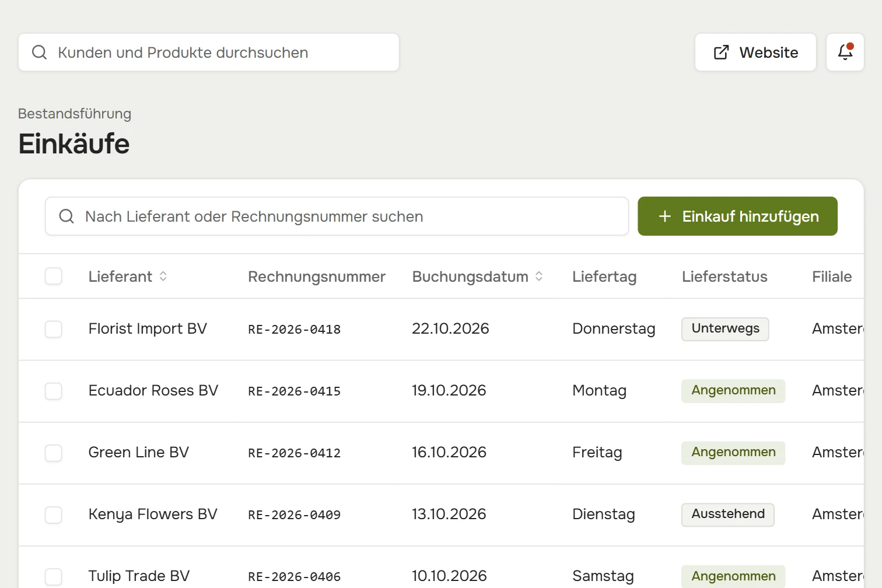Click booking date 22.10.2026
The image size is (882, 588).
(x=450, y=329)
